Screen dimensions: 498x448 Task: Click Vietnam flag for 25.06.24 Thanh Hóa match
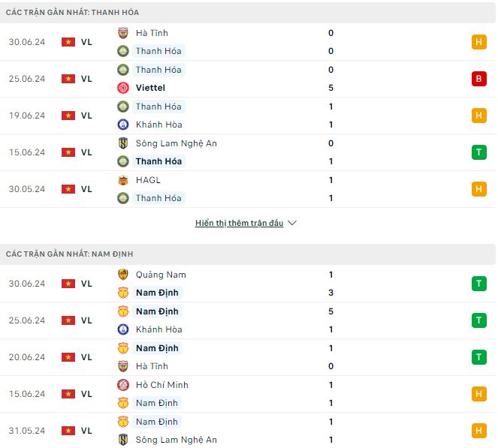tap(68, 79)
